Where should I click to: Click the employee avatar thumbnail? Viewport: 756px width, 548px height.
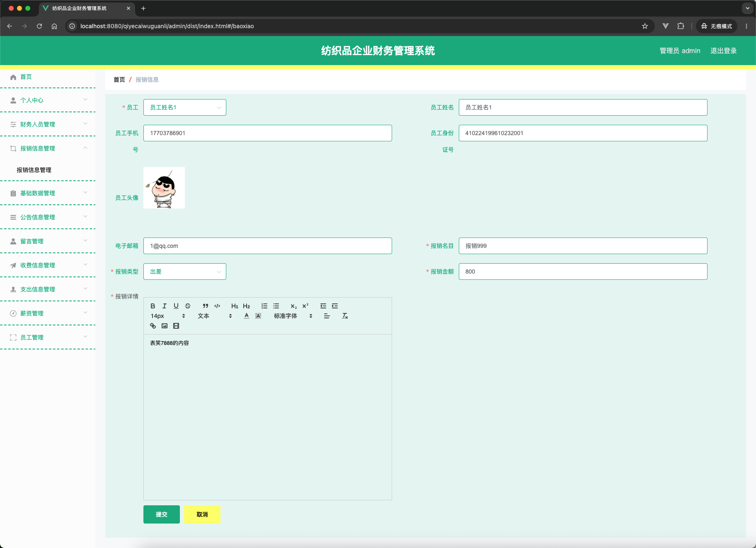[164, 188]
